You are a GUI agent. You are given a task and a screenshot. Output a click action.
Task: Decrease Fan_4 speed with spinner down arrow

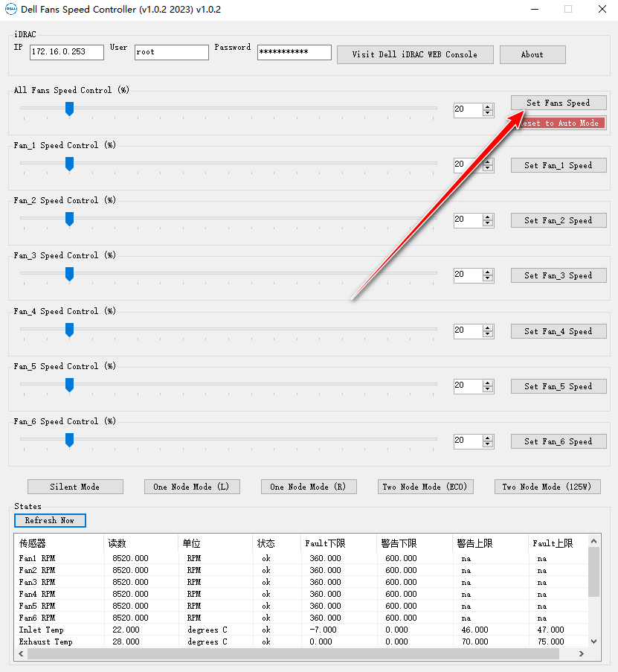pos(487,334)
